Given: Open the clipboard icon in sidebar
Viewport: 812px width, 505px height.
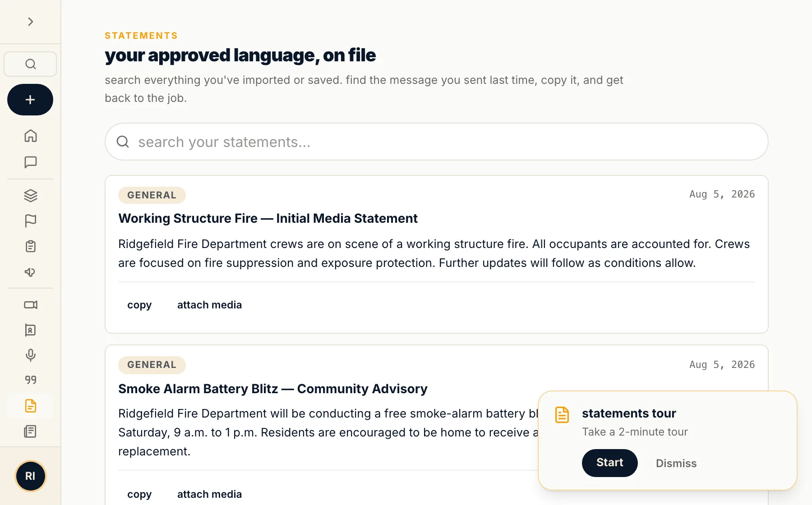Looking at the screenshot, I should tap(30, 246).
